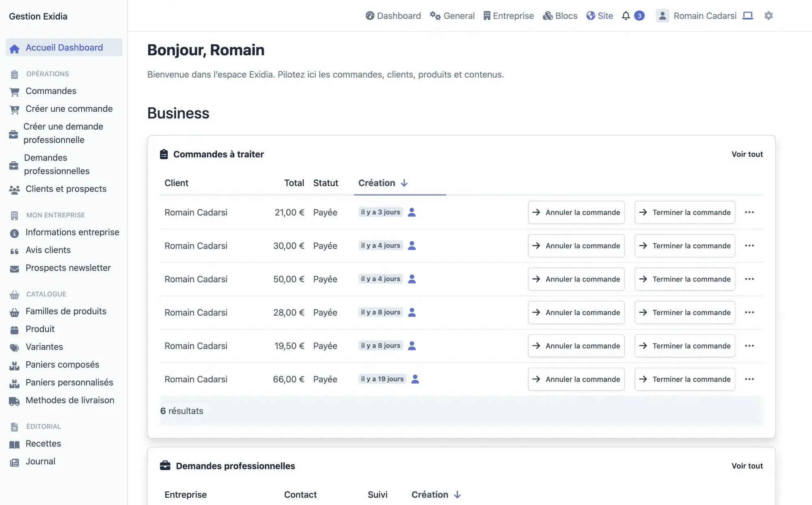This screenshot has height=505, width=812.
Task: Click the customer icon in the 66,00 € row
Action: tap(415, 379)
